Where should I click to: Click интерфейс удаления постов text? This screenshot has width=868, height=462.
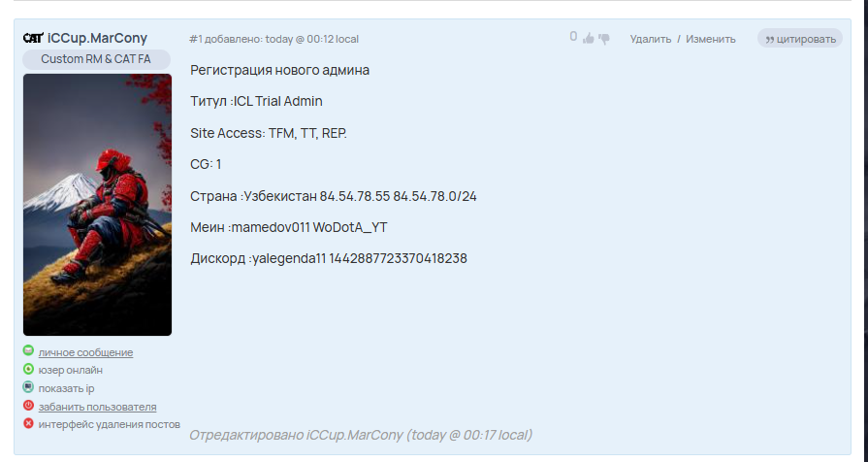click(x=110, y=424)
